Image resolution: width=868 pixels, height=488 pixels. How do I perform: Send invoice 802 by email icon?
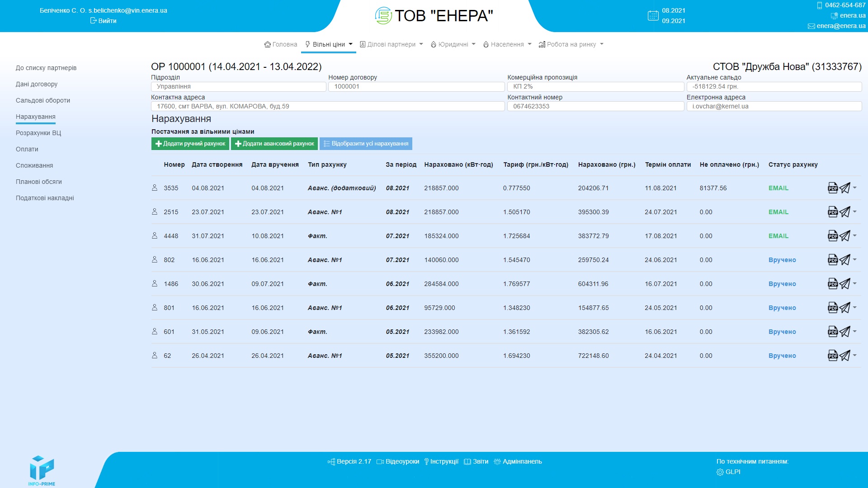coord(845,260)
